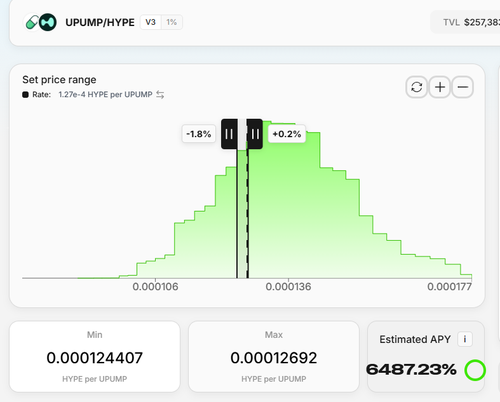Click the Estimated APY info icon
The image size is (500, 402).
click(x=465, y=339)
